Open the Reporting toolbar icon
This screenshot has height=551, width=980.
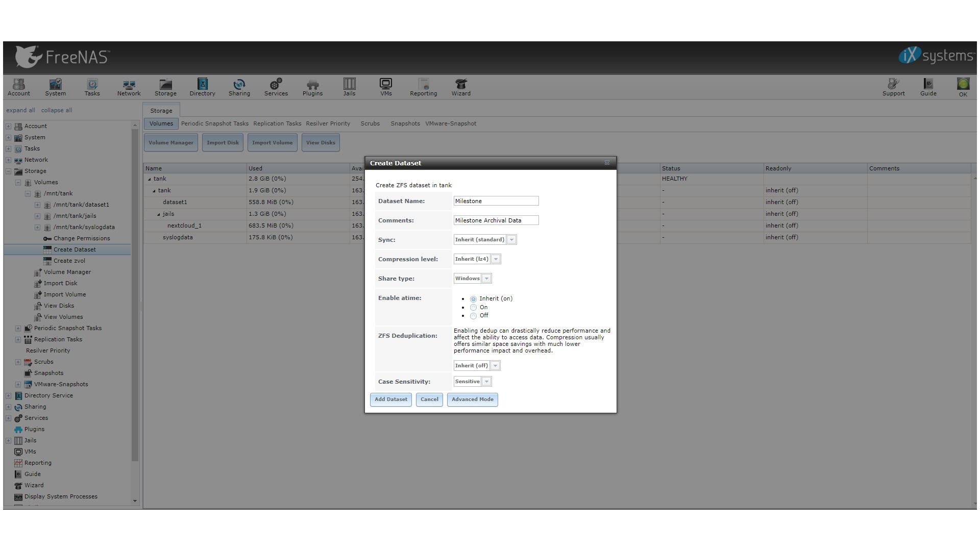[423, 87]
